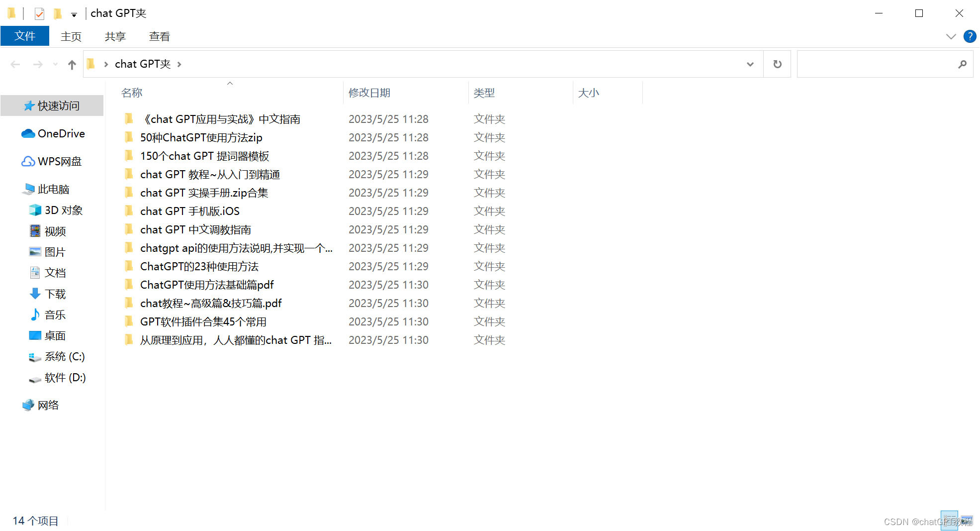Click the chat GPT夹 breadcrumb in address bar
Image resolution: width=980 pixels, height=531 pixels.
coord(143,64)
